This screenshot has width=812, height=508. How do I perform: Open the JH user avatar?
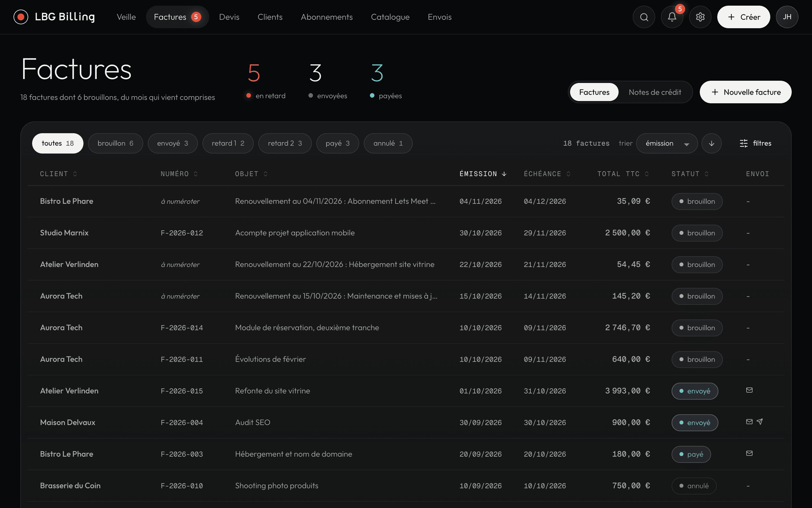[x=787, y=17]
